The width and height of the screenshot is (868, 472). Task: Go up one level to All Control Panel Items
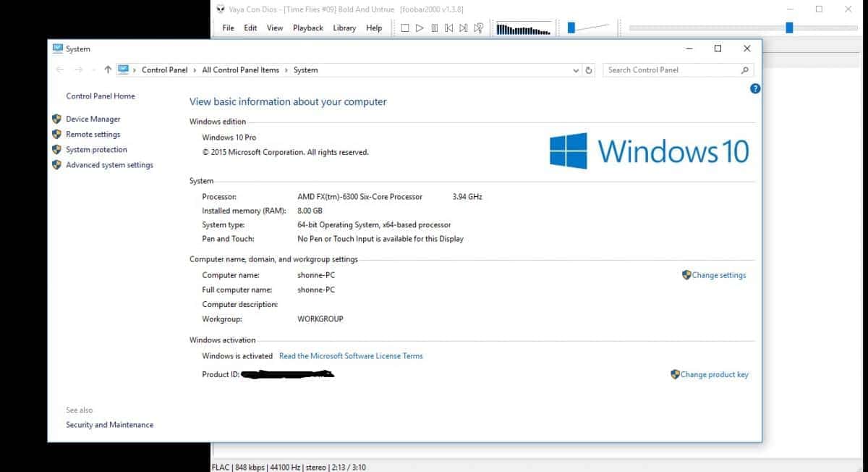click(x=108, y=70)
